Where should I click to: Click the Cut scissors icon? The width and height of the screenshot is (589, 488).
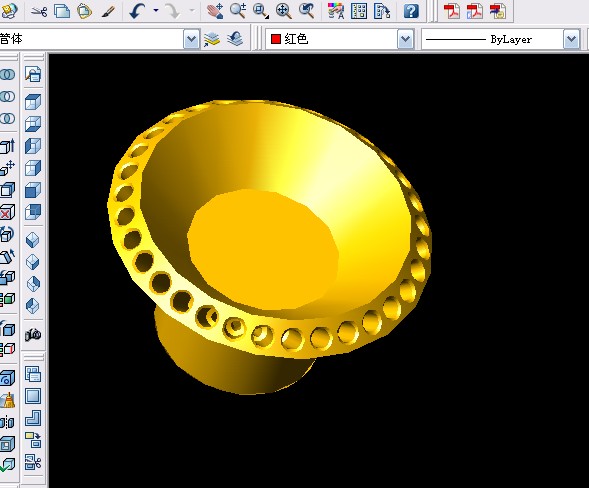[x=39, y=12]
